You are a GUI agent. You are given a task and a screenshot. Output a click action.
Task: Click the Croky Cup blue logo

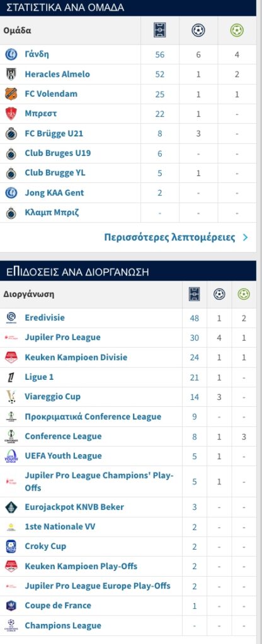[x=11, y=547]
